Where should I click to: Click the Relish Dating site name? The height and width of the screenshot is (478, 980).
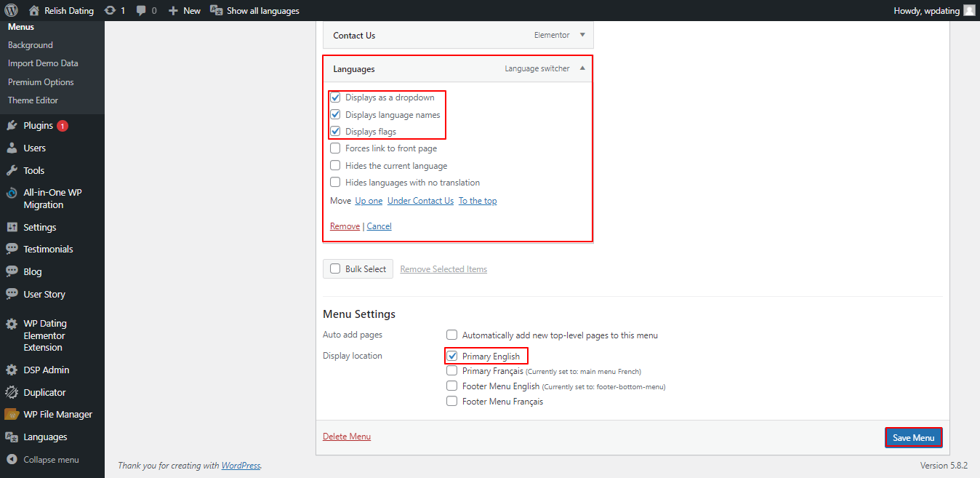pyautogui.click(x=69, y=11)
